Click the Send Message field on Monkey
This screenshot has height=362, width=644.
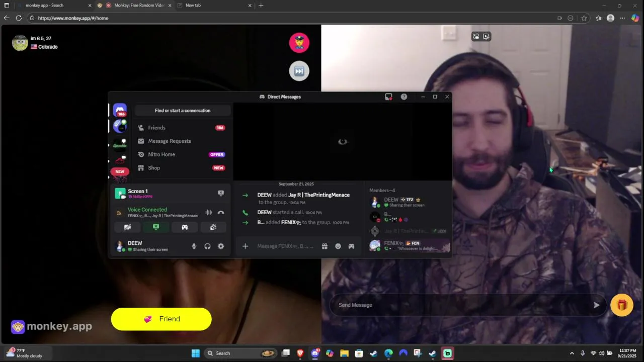coord(460,305)
